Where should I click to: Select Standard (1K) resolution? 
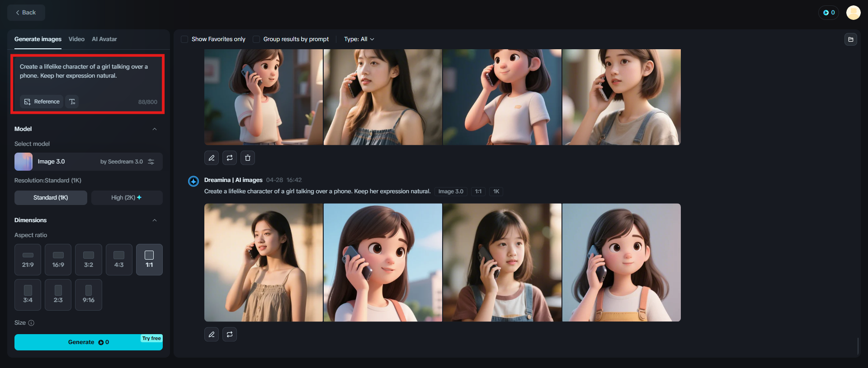point(51,198)
